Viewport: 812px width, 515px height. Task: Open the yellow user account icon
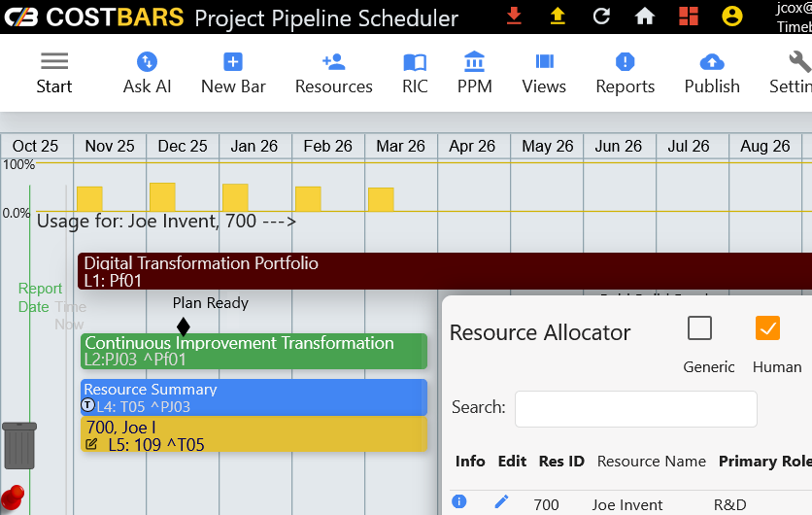(x=732, y=17)
